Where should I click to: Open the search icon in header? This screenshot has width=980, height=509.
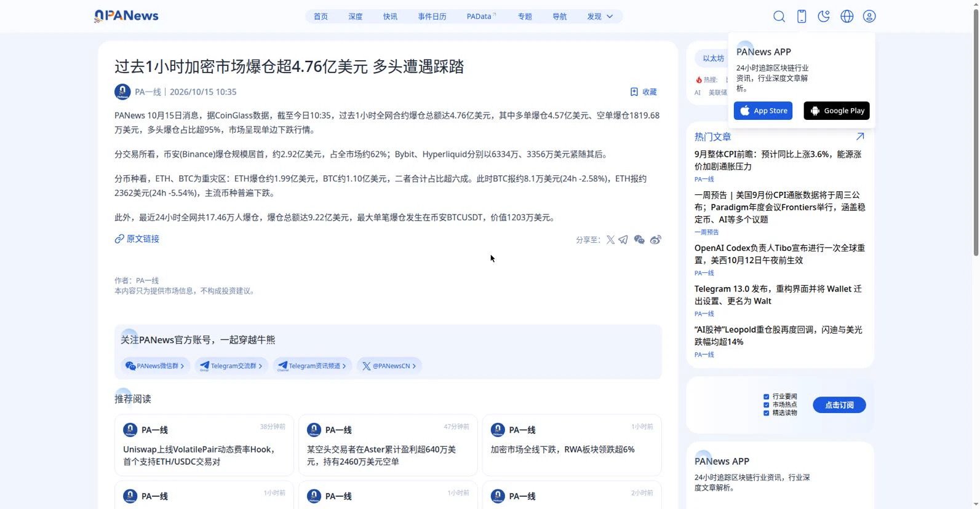[x=779, y=17]
